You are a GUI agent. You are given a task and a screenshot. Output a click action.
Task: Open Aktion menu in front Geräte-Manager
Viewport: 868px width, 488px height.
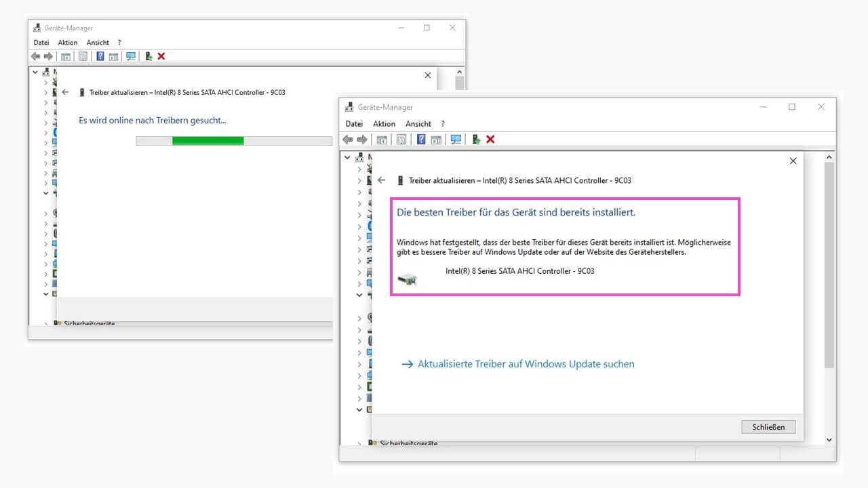[x=384, y=123]
